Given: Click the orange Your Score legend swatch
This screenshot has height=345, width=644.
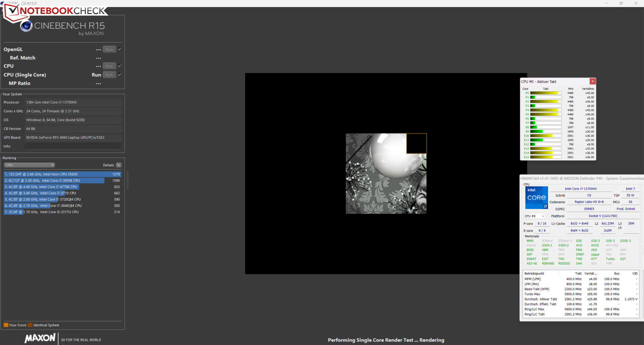Looking at the screenshot, I should pyautogui.click(x=6, y=325).
